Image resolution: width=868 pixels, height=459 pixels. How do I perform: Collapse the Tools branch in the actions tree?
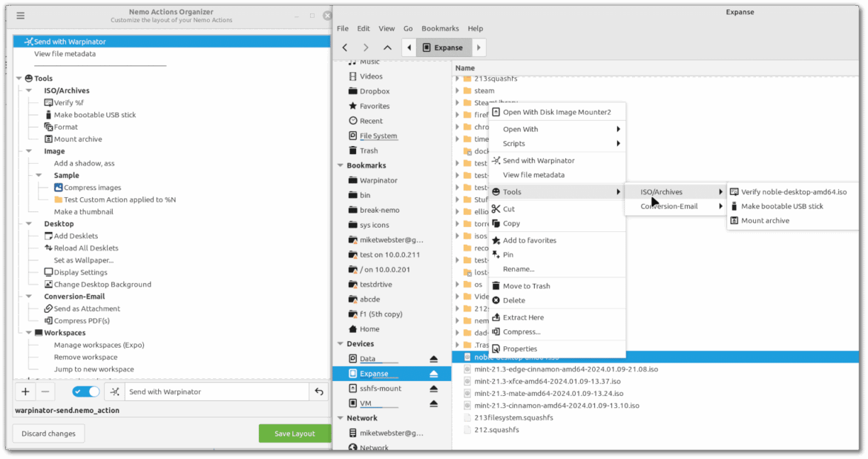point(18,78)
